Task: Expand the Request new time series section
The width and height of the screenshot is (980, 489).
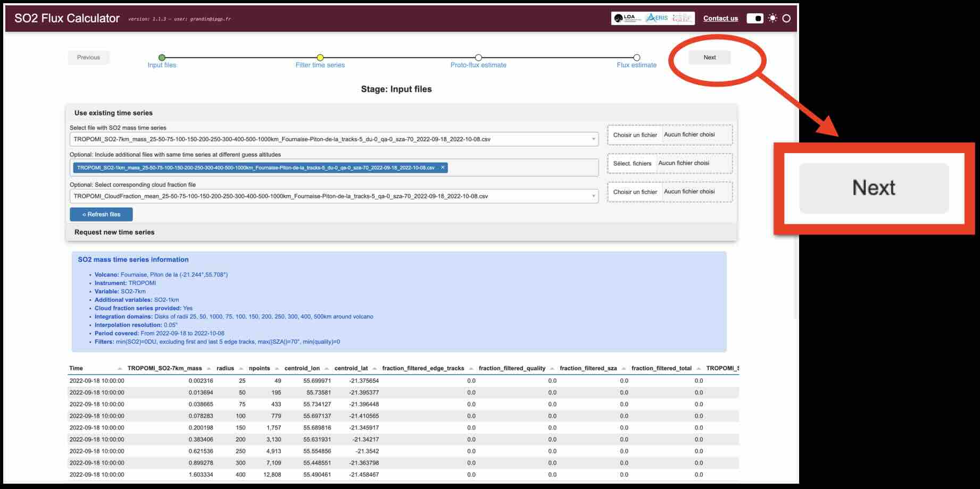Action: (114, 232)
